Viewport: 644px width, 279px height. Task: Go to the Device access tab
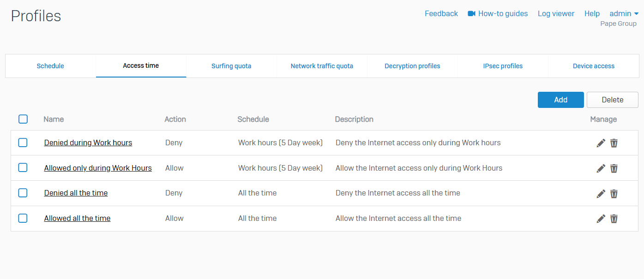pyautogui.click(x=593, y=66)
